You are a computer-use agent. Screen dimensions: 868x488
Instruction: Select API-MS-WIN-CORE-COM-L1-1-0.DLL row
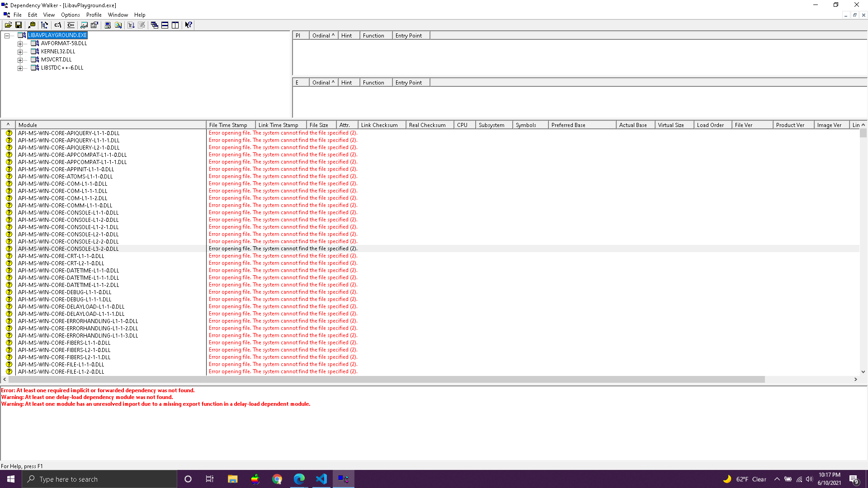coord(63,184)
